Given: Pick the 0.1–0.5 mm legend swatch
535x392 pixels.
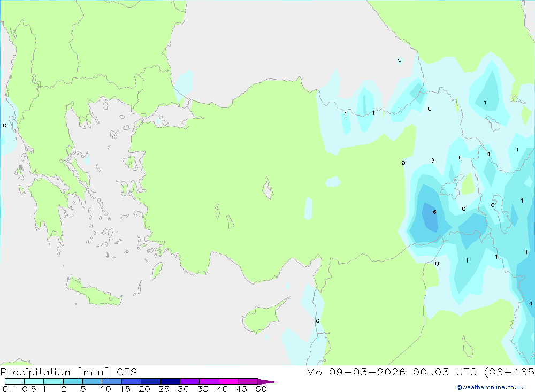Looking at the screenshot, I should point(14,381).
